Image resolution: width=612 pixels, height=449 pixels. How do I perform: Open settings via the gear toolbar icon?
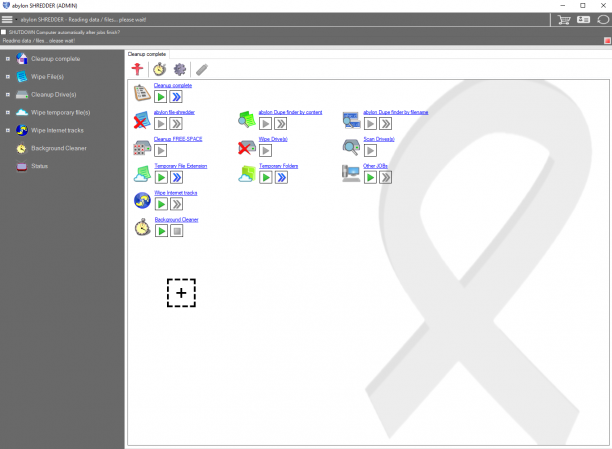pyautogui.click(x=180, y=69)
